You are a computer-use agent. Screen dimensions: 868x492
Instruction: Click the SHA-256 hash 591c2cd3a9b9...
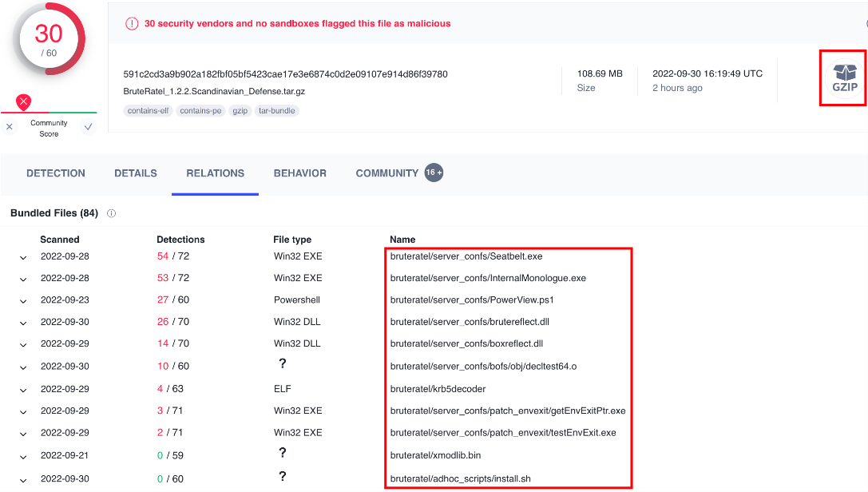click(x=285, y=74)
